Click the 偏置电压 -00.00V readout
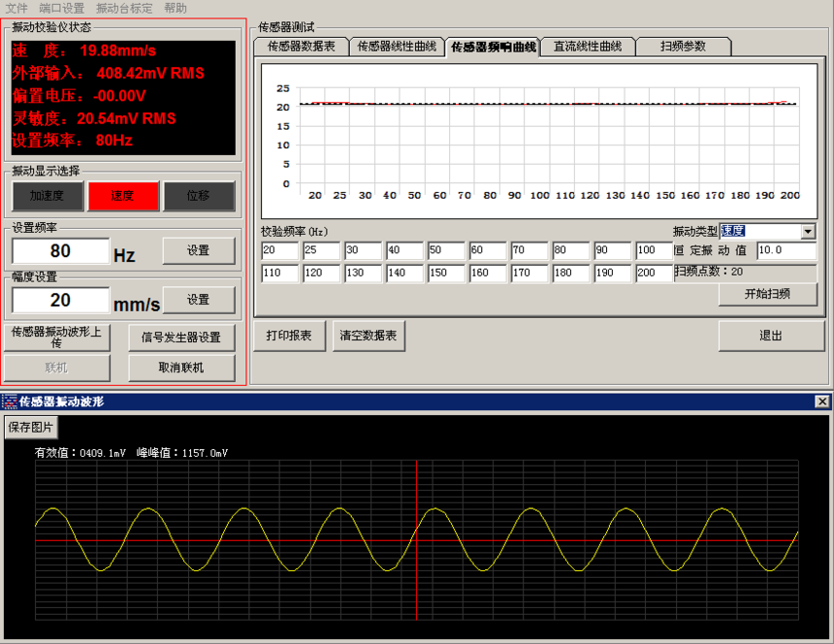Viewport: 834px width, 644px height. tap(80, 96)
